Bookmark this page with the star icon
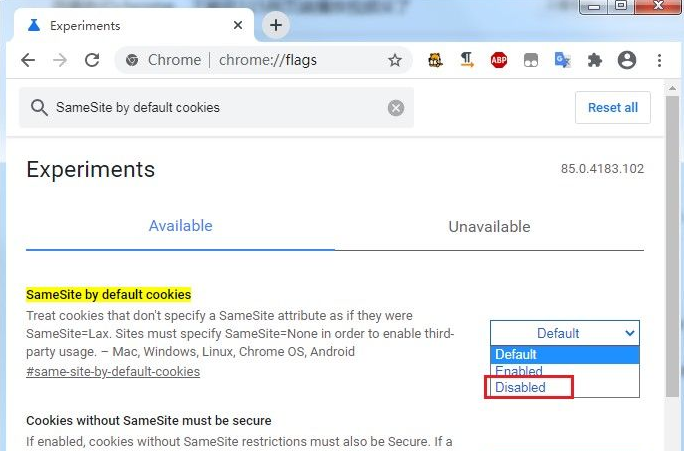 click(x=395, y=60)
